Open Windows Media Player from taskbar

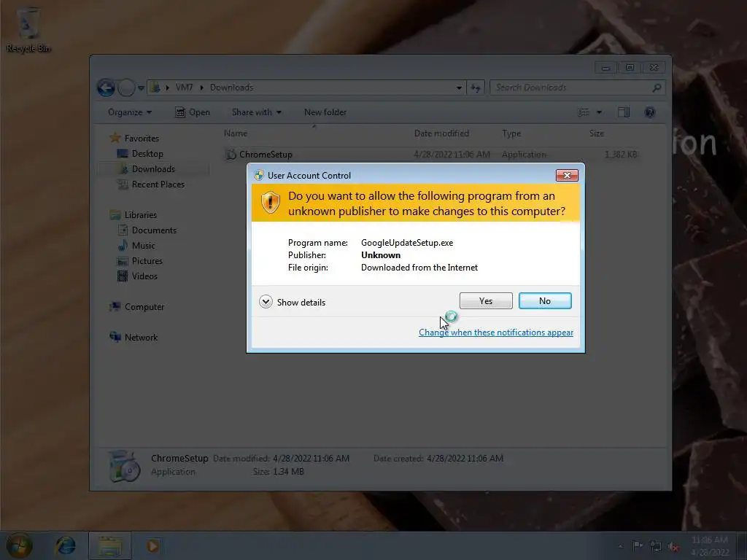pyautogui.click(x=153, y=545)
